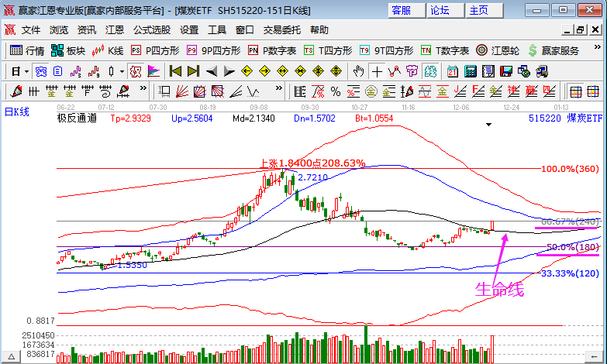Click the 主页 button
This screenshot has height=364, width=607.
(x=485, y=10)
